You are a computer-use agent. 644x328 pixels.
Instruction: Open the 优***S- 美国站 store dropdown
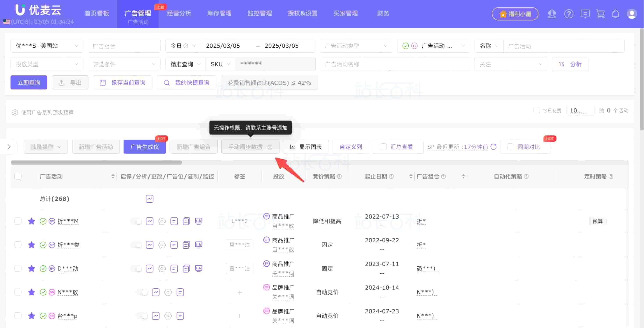(47, 46)
